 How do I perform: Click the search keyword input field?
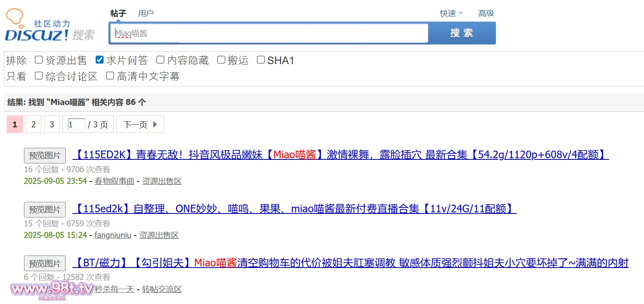[268, 33]
